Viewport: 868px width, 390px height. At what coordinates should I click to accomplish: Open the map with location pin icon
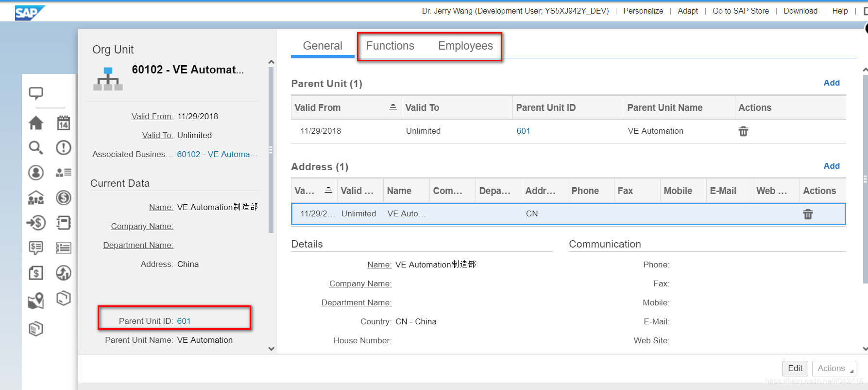(x=36, y=301)
